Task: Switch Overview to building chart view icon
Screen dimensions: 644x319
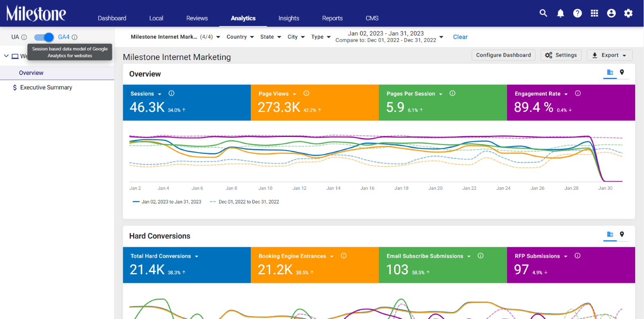Action: point(610,72)
